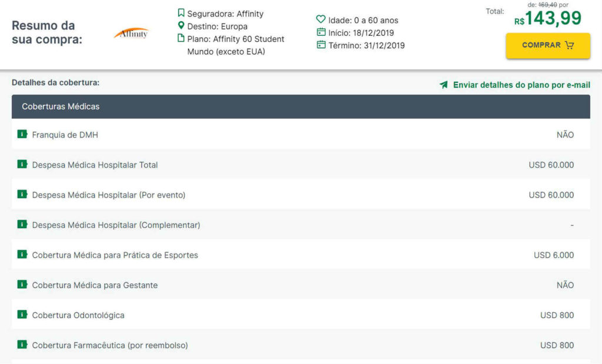Select Despesa Médica Hospitalar (Complementar) label
Screen dimensions: 602x364
pyautogui.click(x=116, y=225)
